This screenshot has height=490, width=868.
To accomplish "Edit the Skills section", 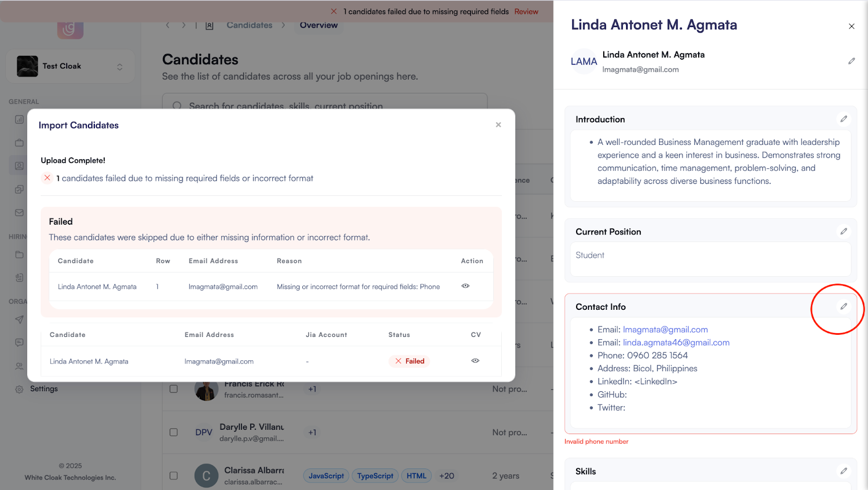I will point(844,471).
